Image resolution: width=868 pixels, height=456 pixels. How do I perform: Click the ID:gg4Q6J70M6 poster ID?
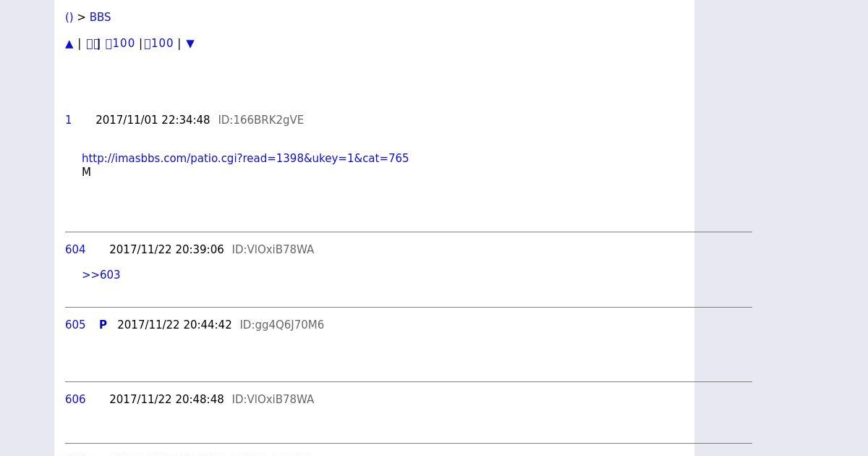282,325
